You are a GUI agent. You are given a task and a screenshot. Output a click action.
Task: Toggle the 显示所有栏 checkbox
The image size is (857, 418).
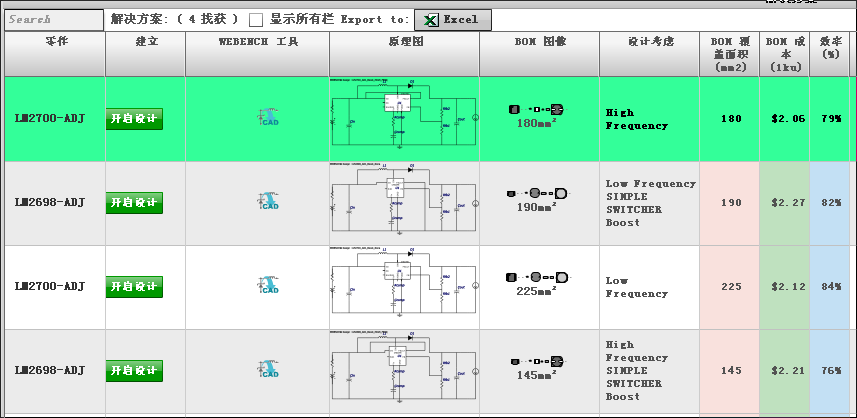[256, 20]
